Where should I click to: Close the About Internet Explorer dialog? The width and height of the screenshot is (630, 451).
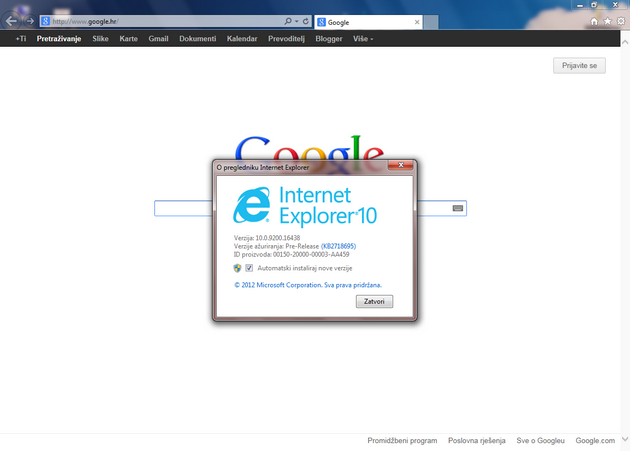[401, 165]
